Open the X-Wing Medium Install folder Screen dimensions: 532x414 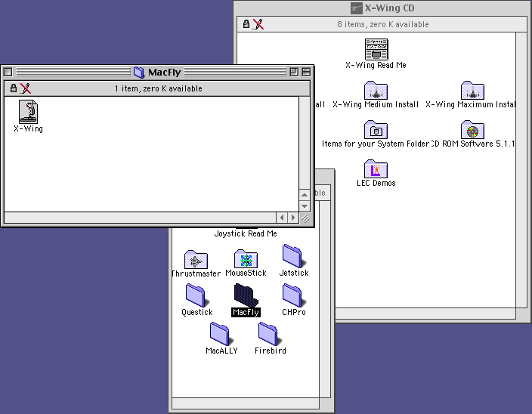coord(376,90)
